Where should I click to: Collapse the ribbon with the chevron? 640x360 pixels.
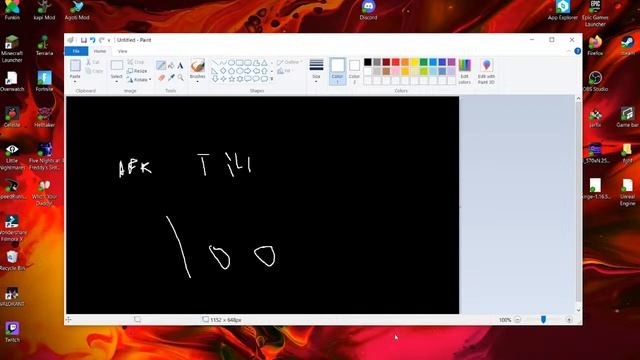click(569, 51)
